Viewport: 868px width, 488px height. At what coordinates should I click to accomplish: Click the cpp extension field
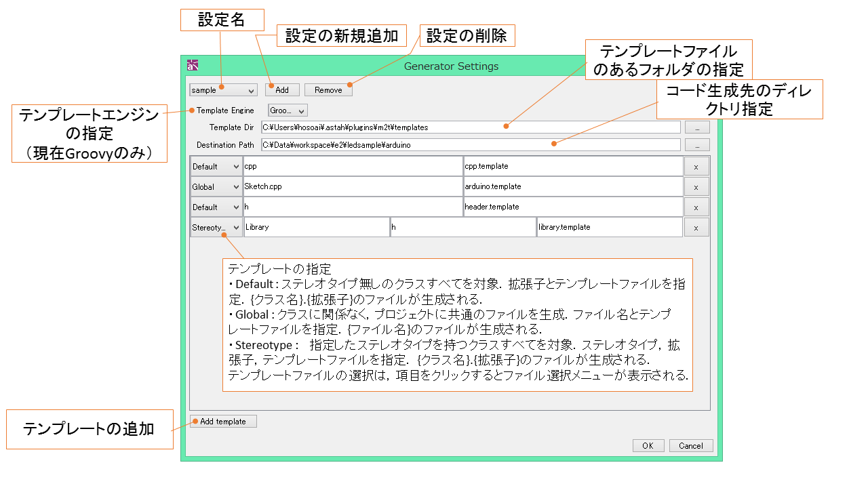click(x=353, y=166)
